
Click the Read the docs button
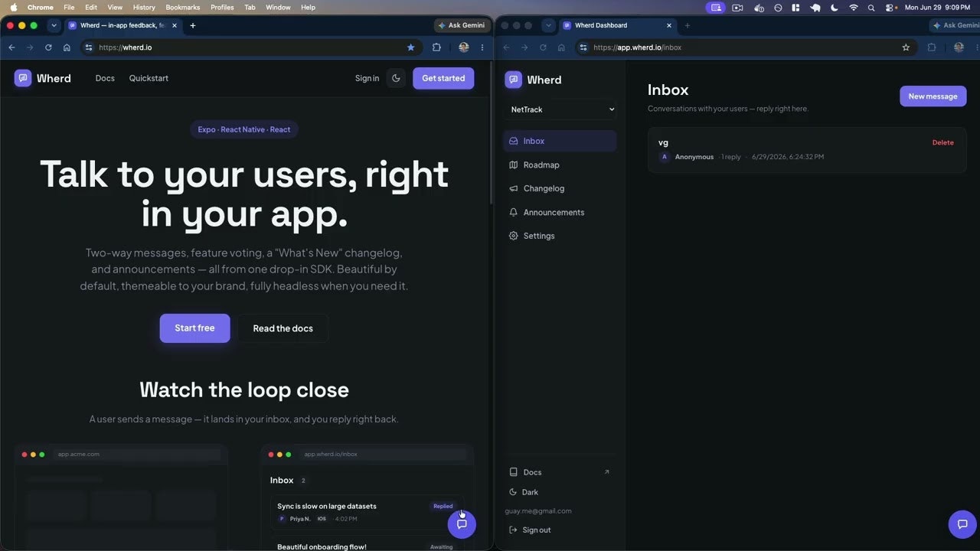click(283, 328)
